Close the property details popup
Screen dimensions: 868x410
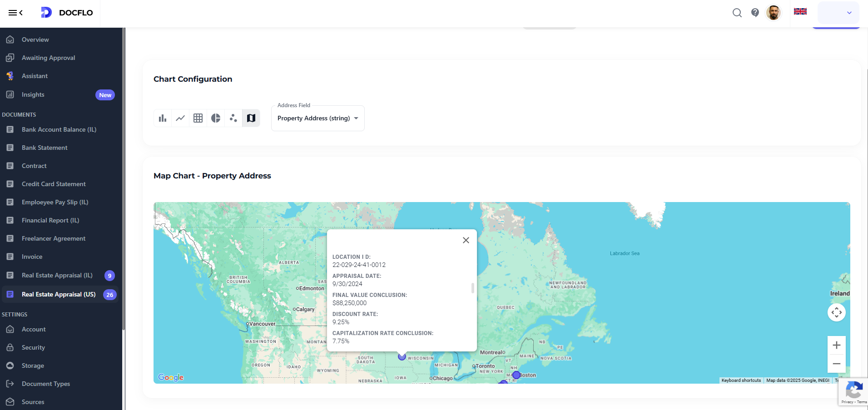point(466,240)
